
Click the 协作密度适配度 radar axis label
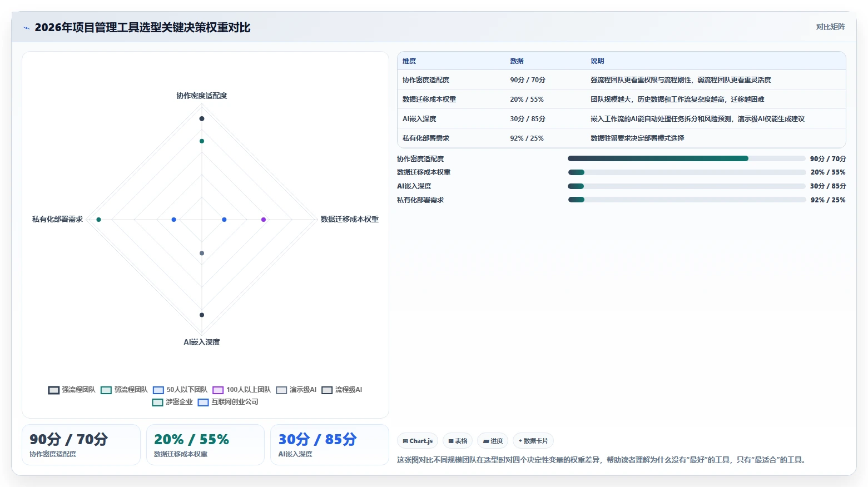coord(202,96)
